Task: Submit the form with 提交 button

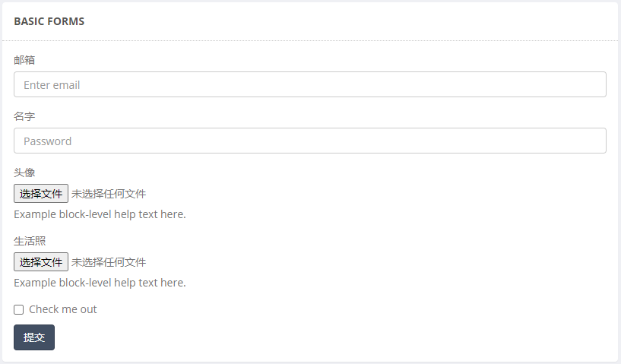Action: 34,337
